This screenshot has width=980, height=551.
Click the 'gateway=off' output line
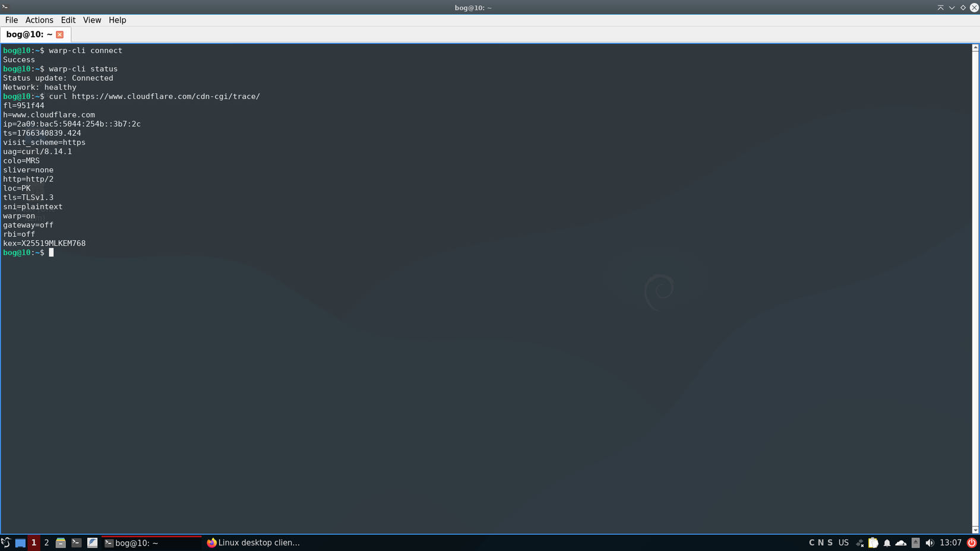click(x=28, y=225)
